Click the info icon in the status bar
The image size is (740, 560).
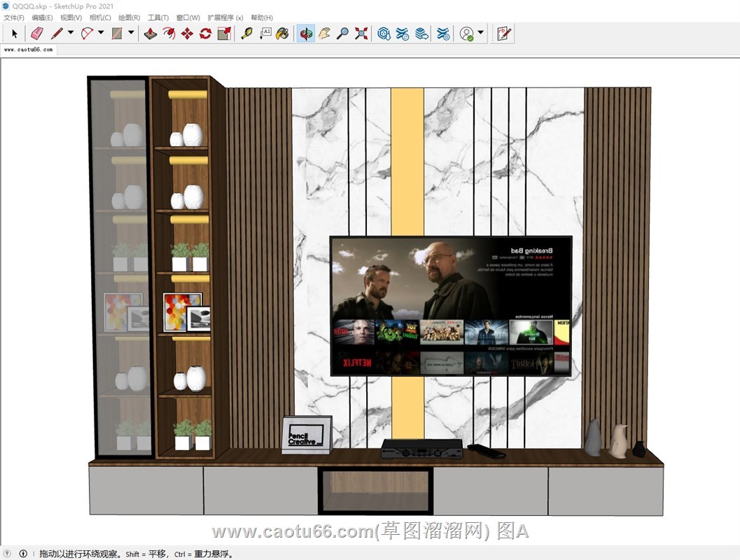coord(23,554)
